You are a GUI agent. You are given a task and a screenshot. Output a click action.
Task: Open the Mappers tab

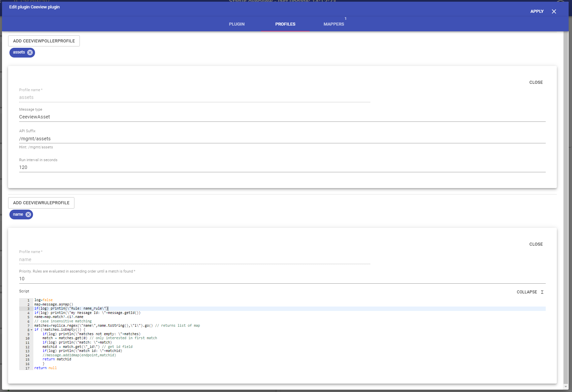(x=333, y=24)
